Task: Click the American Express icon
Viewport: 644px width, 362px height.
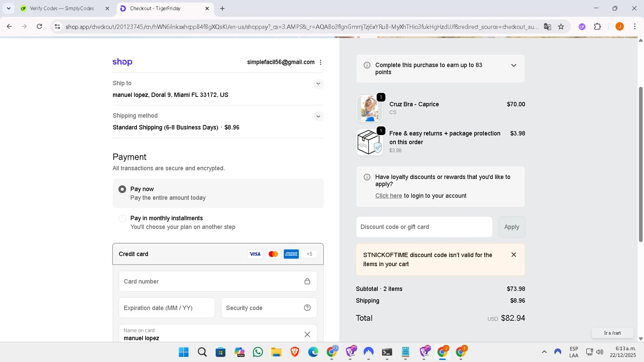Action: click(291, 254)
